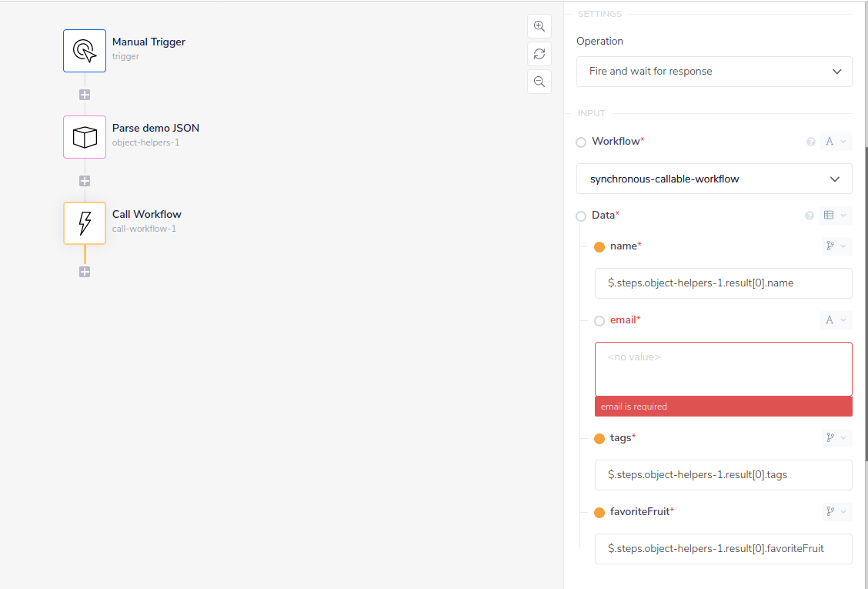Image resolution: width=868 pixels, height=589 pixels.
Task: Open the help tooltip for the Data field
Action: (x=810, y=216)
